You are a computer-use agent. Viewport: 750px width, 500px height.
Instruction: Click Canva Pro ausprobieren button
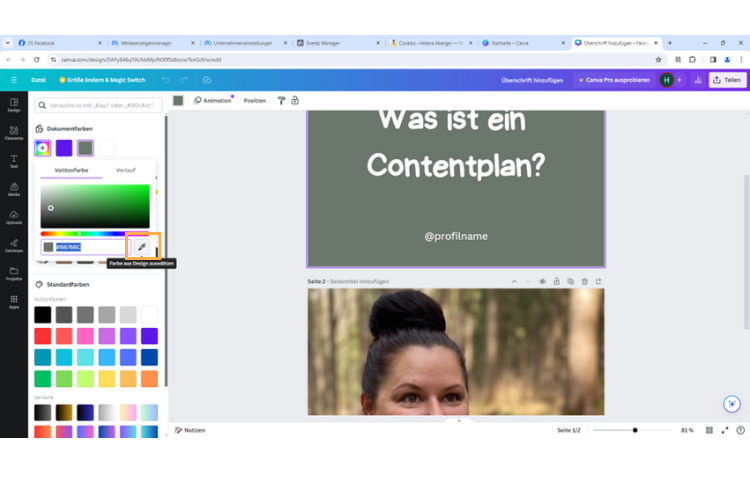(614, 80)
